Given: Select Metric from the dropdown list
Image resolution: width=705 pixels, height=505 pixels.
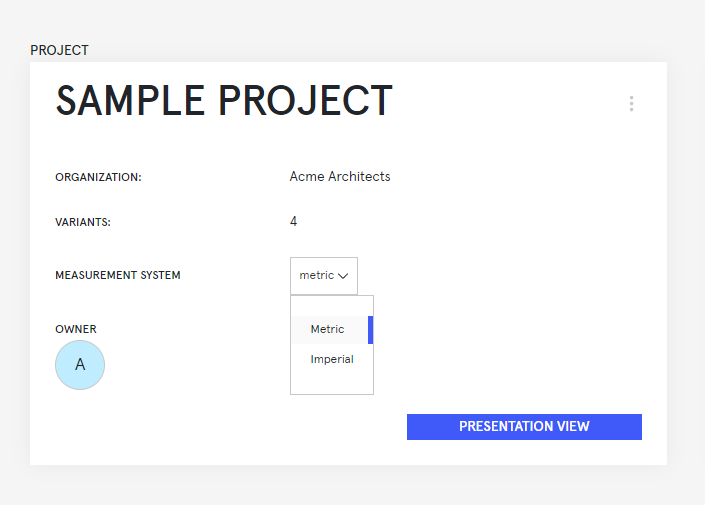Looking at the screenshot, I should (328, 330).
